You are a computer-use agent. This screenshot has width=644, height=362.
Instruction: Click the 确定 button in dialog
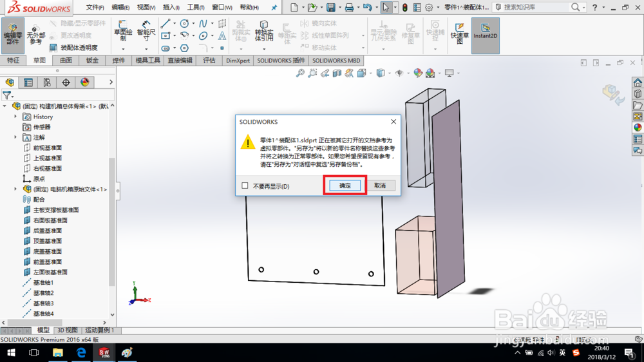345,186
